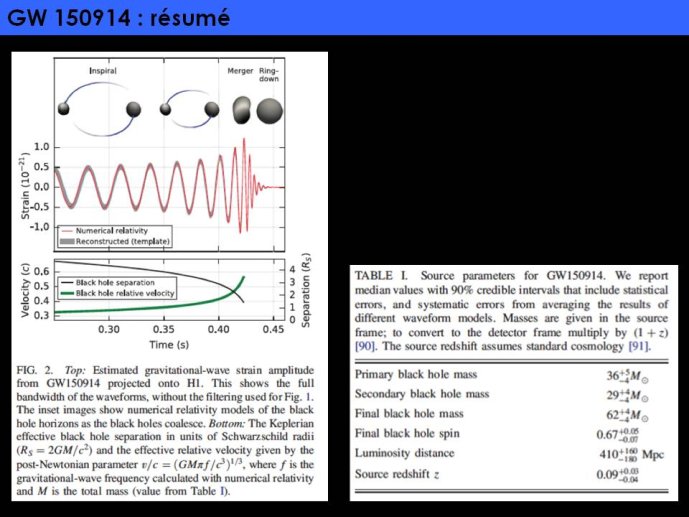Select the "Final black hole spin" row label
Image resolution: width=689 pixels, height=517 pixels.
point(407,434)
